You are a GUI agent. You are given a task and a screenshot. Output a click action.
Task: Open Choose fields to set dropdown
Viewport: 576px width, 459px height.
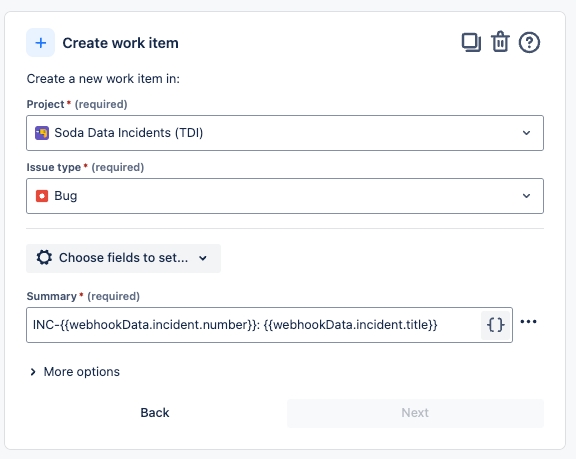[123, 258]
